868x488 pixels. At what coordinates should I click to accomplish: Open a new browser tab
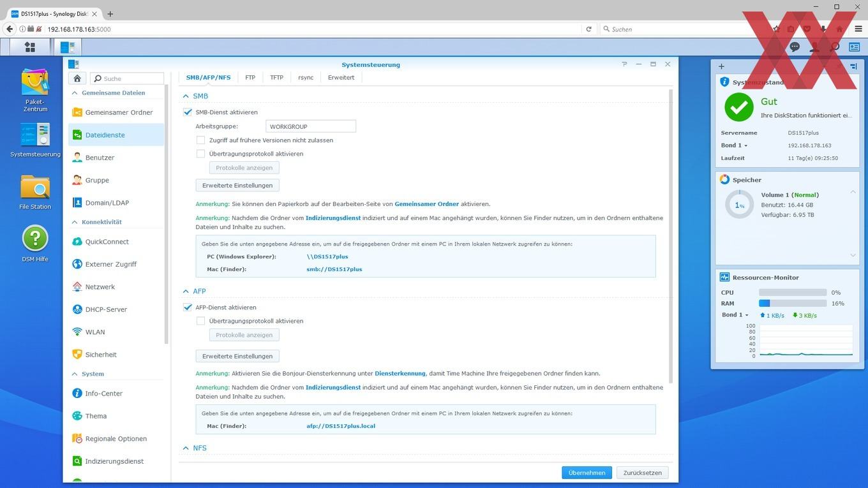110,13
